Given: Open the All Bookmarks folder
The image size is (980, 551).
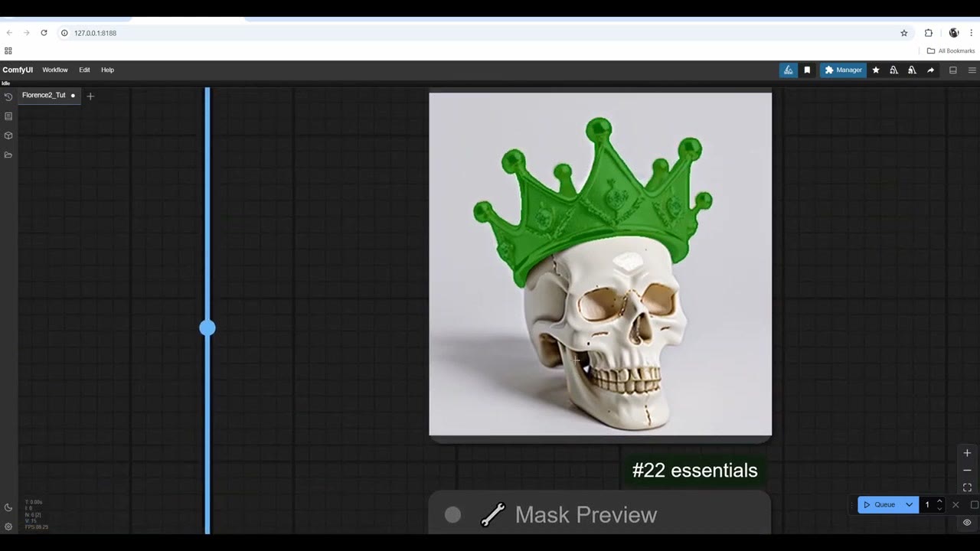Looking at the screenshot, I should click(951, 51).
